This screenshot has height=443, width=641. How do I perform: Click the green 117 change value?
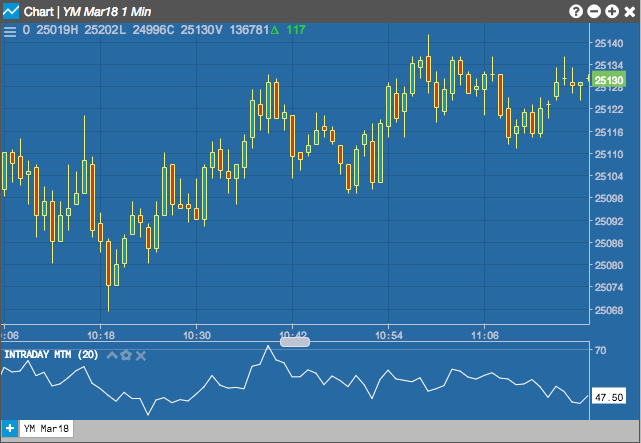point(296,30)
